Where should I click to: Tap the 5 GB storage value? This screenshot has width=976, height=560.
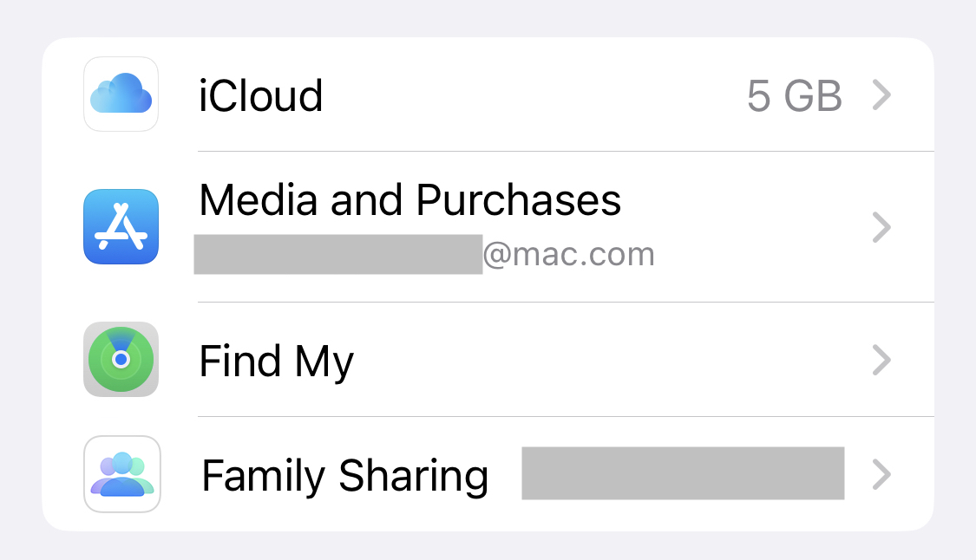pyautogui.click(x=795, y=96)
